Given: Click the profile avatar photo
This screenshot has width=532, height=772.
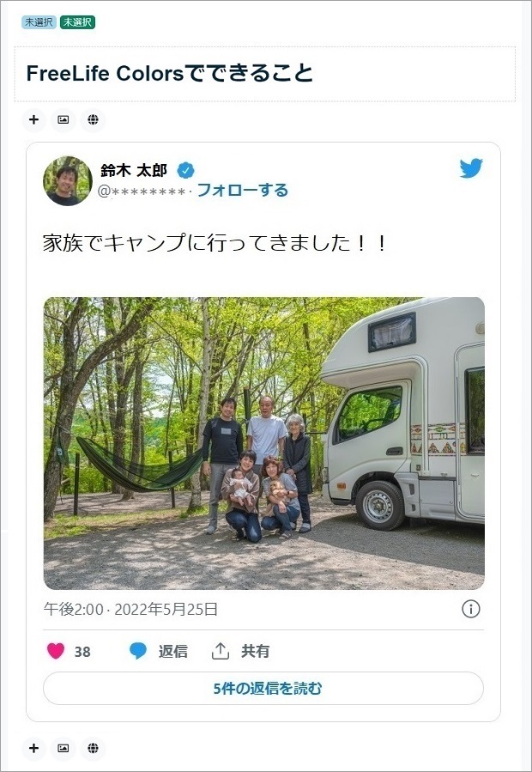Looking at the screenshot, I should point(68,180).
